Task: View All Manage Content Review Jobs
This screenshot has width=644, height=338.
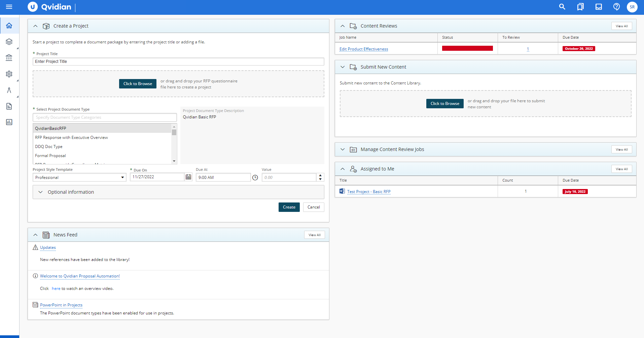Action: point(621,149)
